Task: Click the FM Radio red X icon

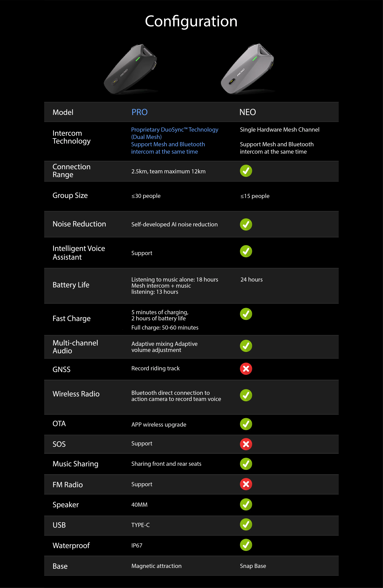Action: tap(246, 484)
